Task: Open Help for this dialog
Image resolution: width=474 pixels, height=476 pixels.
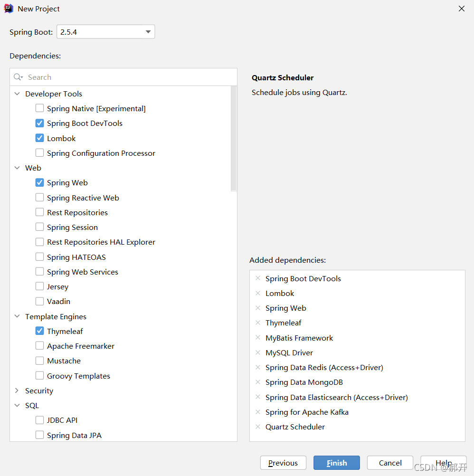Action: pyautogui.click(x=443, y=463)
